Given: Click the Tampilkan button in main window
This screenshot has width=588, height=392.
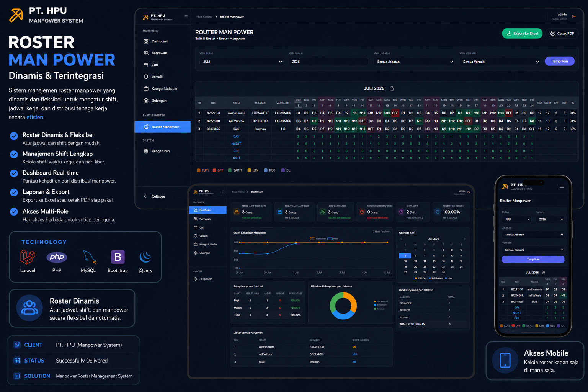Looking at the screenshot, I should (x=560, y=61).
